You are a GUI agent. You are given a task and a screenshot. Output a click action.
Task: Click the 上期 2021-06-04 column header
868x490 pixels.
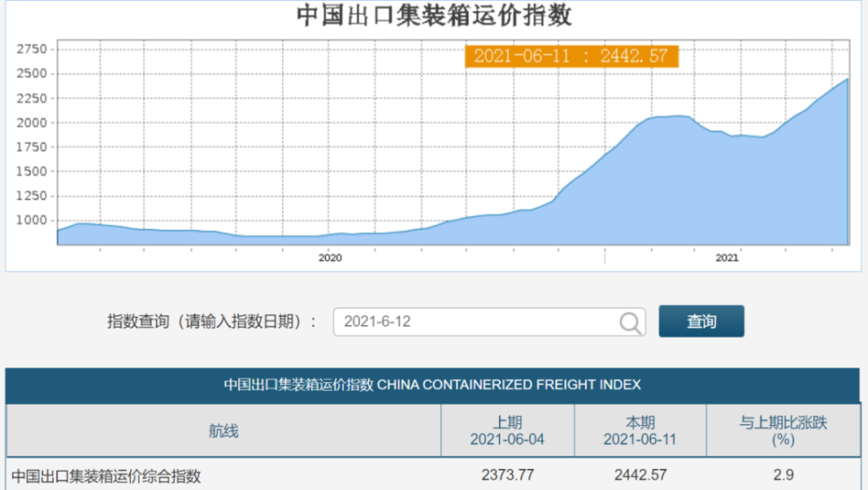[x=508, y=431]
